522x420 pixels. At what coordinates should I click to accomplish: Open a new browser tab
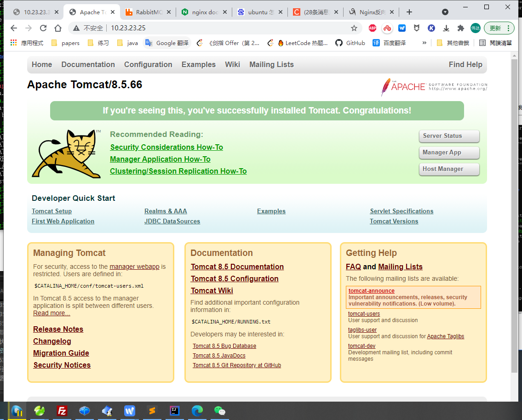(409, 12)
